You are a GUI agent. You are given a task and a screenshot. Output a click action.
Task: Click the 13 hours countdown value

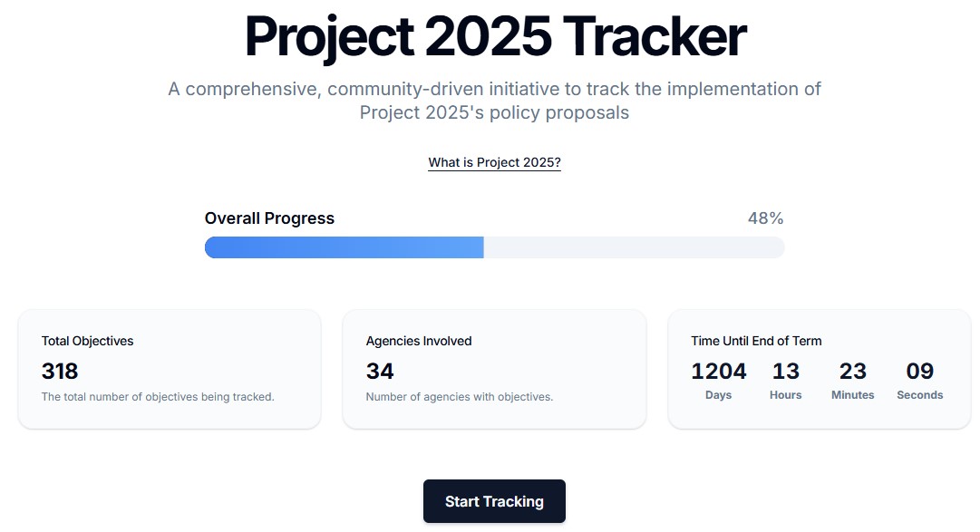tap(786, 371)
